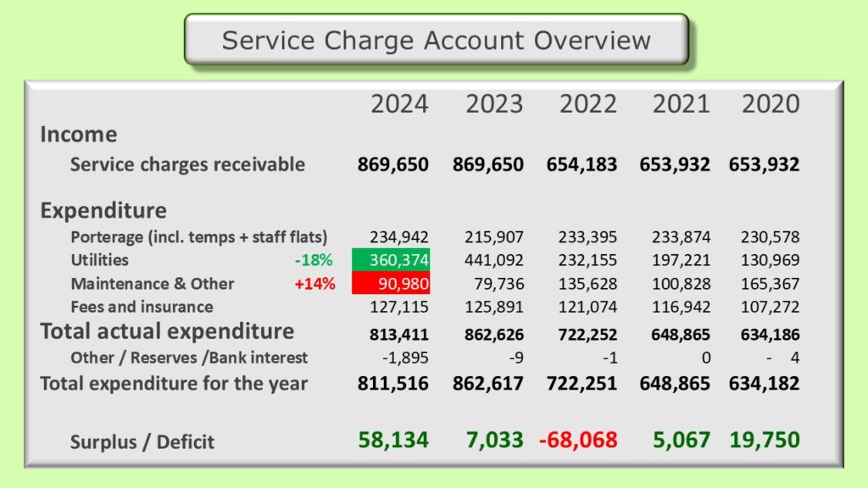Click the Surplus / Deficit row label

point(142,441)
